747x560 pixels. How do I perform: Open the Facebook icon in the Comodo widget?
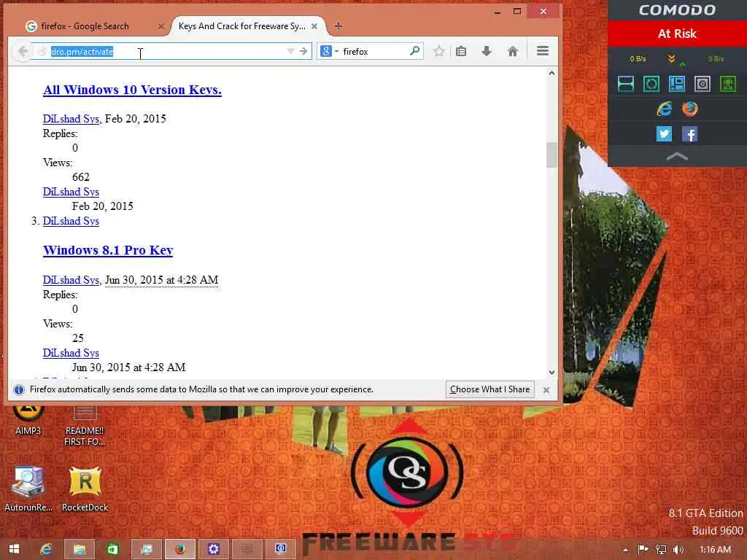[689, 134]
